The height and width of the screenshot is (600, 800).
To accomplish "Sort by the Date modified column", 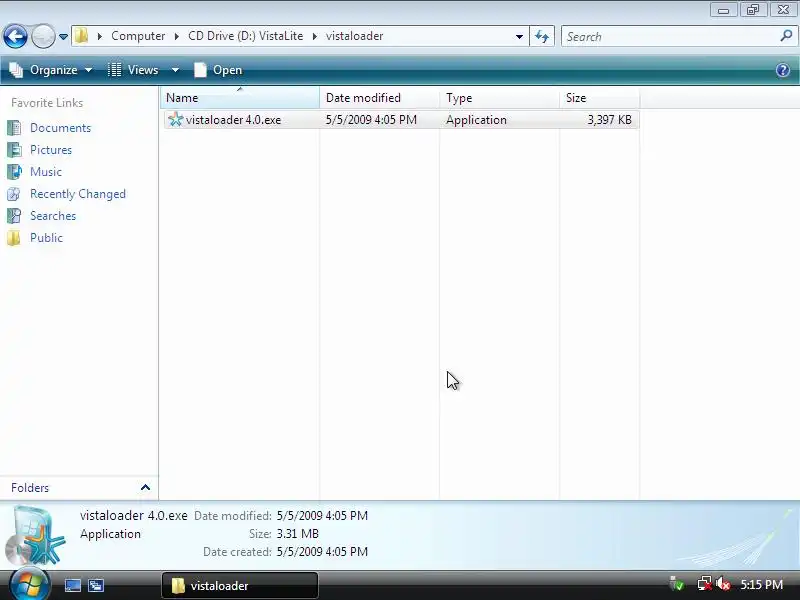I will [x=380, y=97].
